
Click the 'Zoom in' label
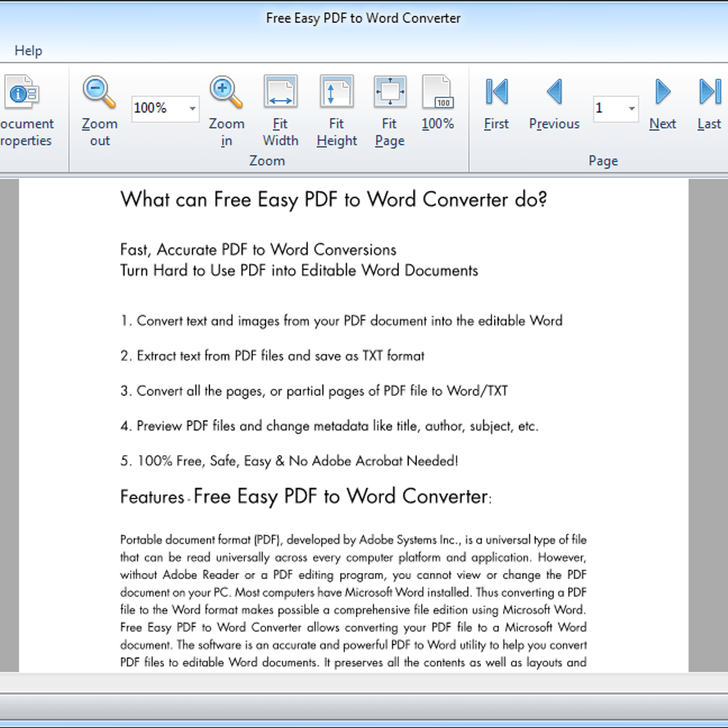227,132
